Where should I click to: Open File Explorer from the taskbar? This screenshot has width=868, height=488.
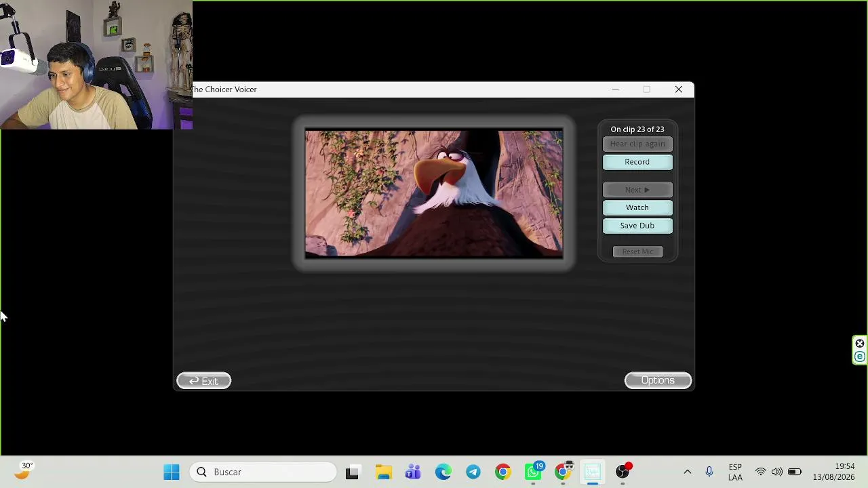click(x=384, y=472)
